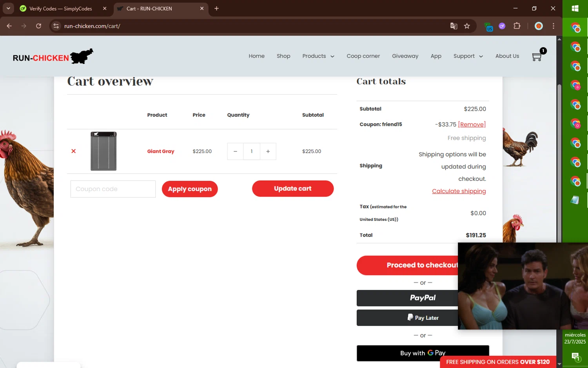
Task: Open the tab search dropdown arrow
Action: (x=8, y=8)
